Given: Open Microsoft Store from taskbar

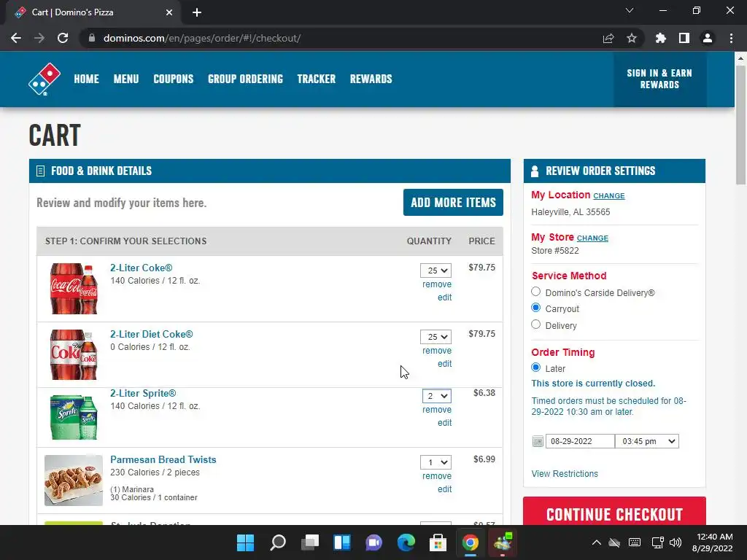Looking at the screenshot, I should click(x=438, y=542).
